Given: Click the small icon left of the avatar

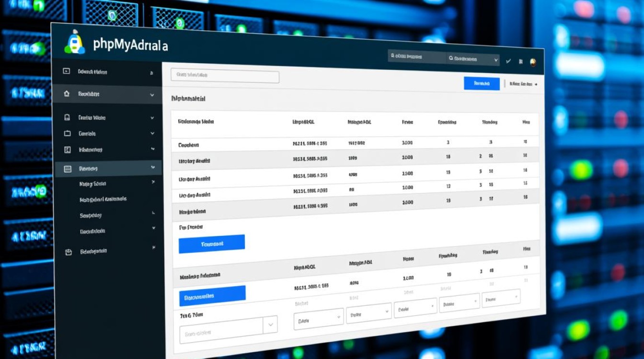Looking at the screenshot, I should tap(520, 62).
